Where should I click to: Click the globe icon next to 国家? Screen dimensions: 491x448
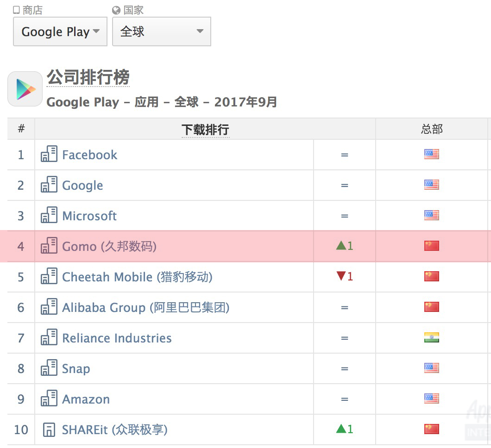[x=116, y=10]
